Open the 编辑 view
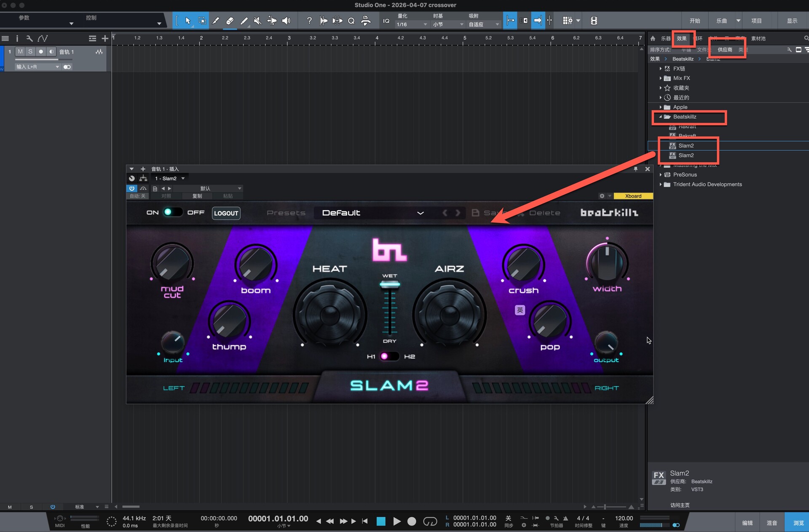This screenshot has width=809, height=532. (x=747, y=523)
